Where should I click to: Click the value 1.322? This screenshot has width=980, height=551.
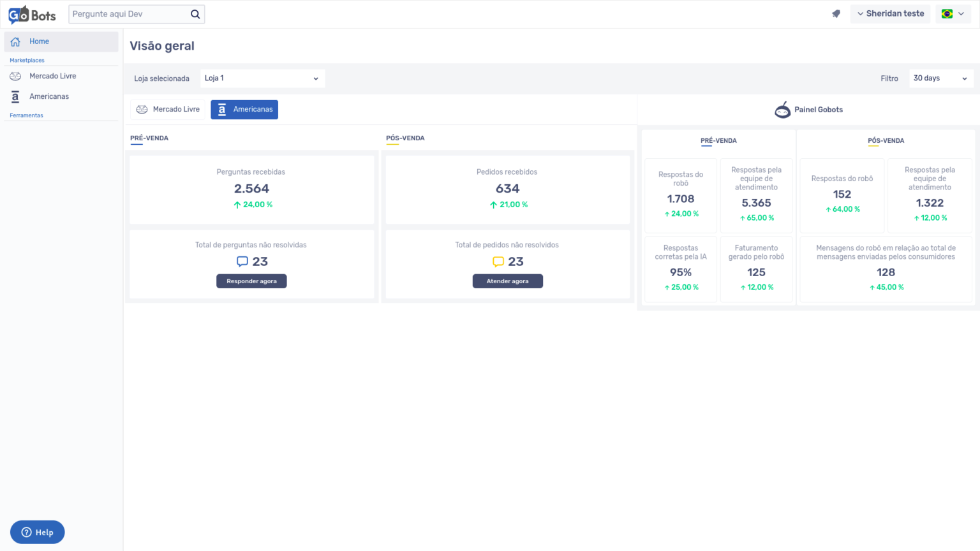coord(930,203)
